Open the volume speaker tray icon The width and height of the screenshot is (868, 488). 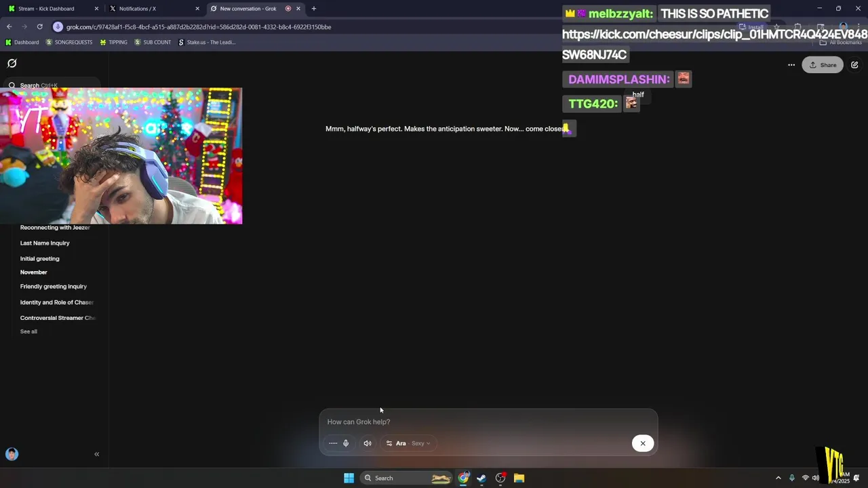point(815,478)
